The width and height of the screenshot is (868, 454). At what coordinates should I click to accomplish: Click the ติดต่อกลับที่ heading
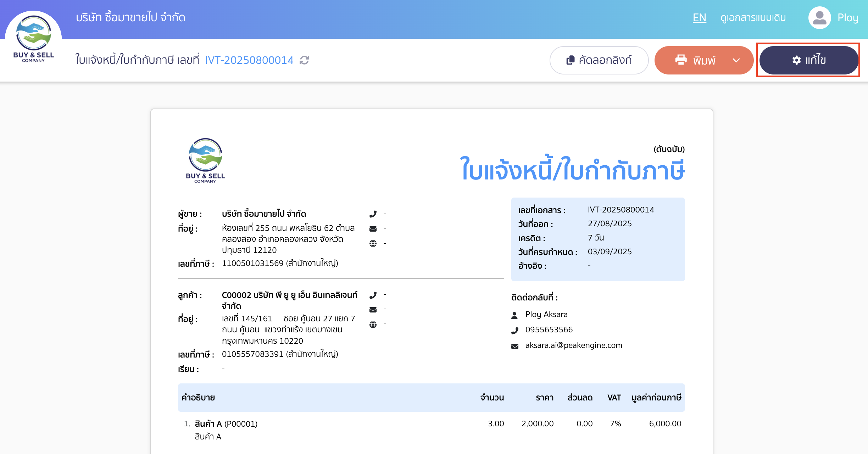tap(534, 298)
